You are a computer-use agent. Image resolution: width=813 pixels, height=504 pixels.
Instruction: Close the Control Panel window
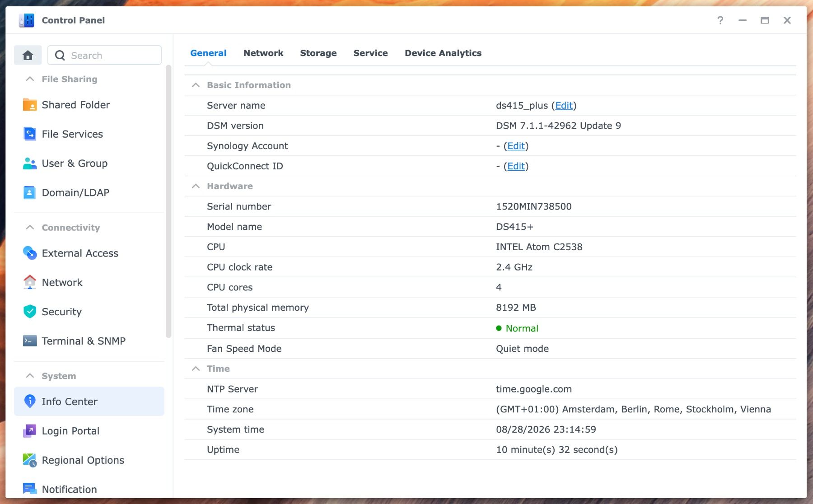[787, 20]
